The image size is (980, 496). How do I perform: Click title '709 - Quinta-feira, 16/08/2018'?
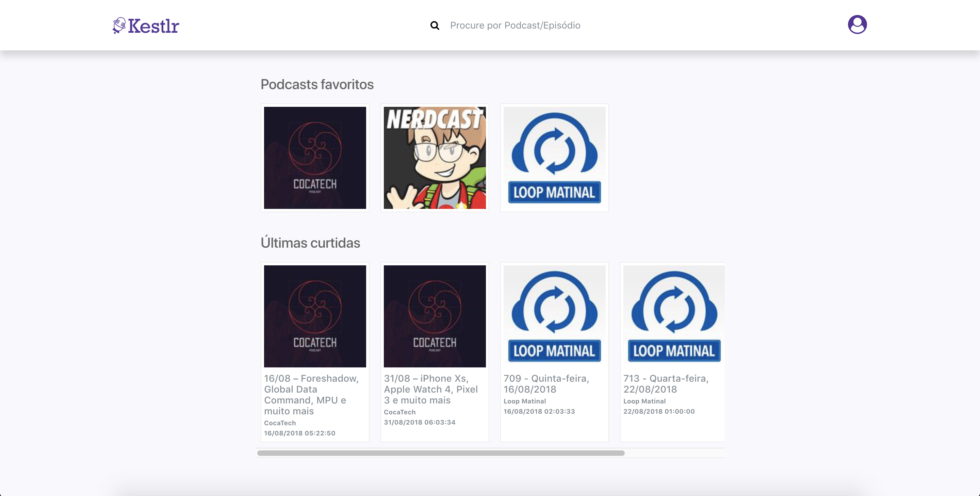click(x=546, y=384)
